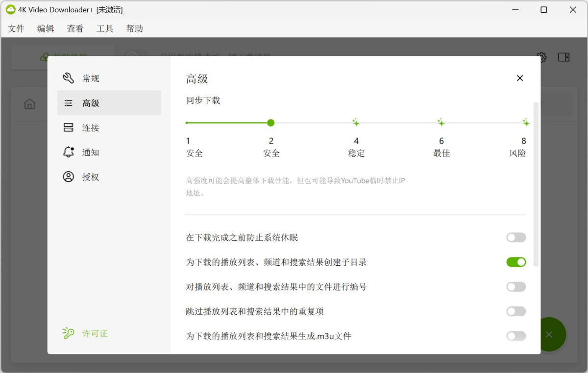The height and width of the screenshot is (373, 588).
Task: Click the wrench icon for 常规 settings
Action: [69, 78]
